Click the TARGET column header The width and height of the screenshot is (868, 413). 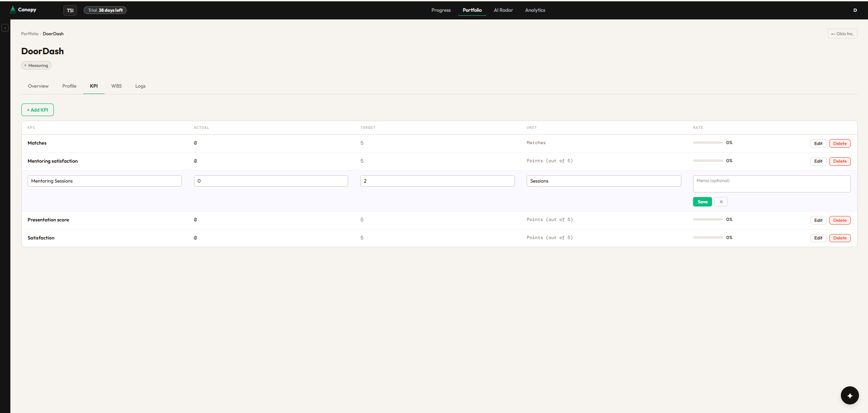[368, 128]
